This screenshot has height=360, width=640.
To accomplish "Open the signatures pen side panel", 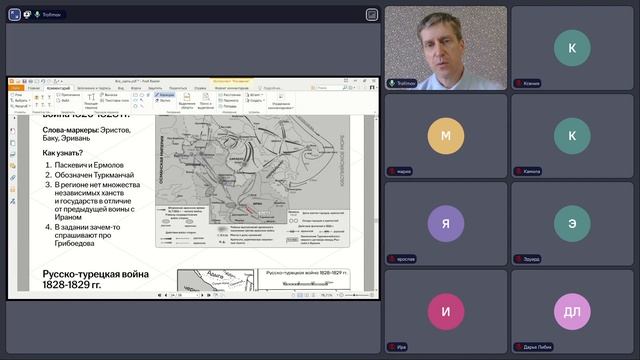I will (x=13, y=202).
